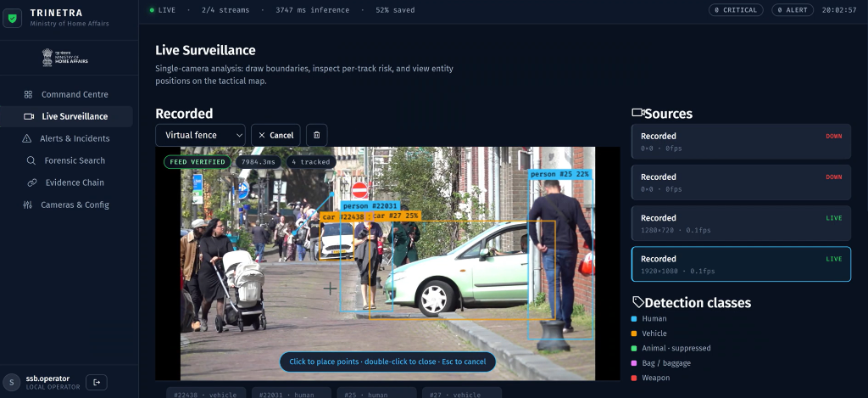This screenshot has height=398, width=868.
Task: Click the Animal suppressed green swatch
Action: point(634,348)
